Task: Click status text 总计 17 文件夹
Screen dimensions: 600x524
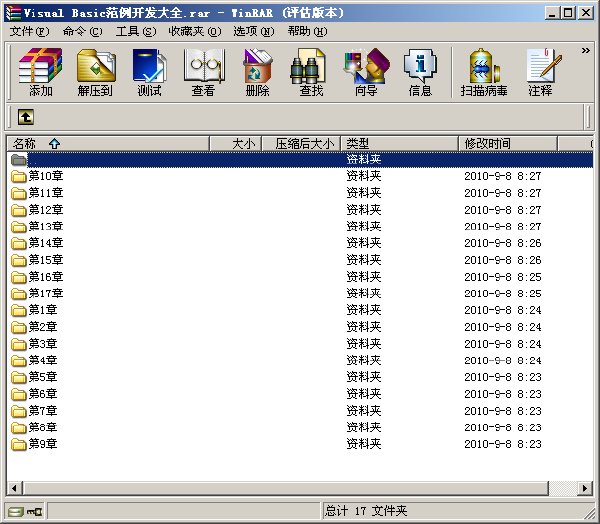Action: [x=366, y=511]
